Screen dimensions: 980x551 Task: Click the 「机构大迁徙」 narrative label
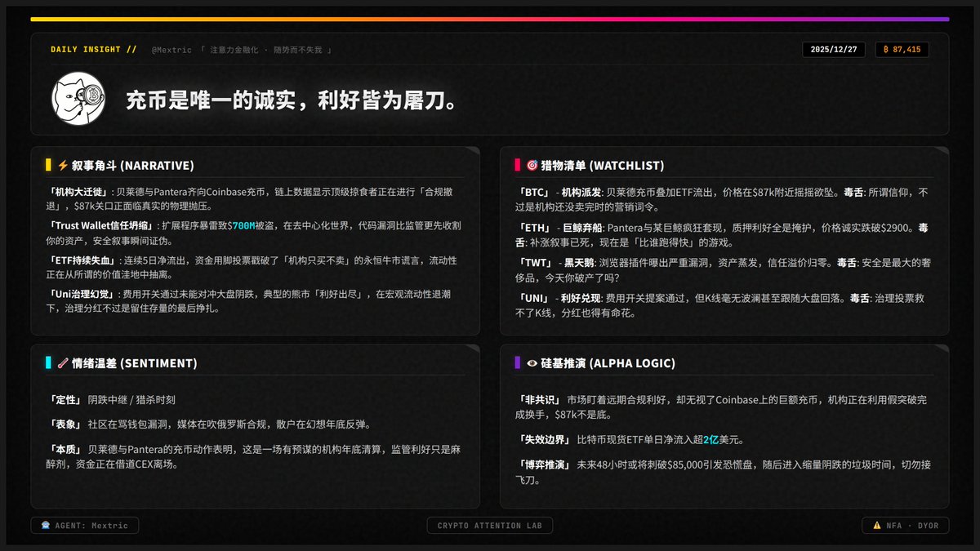(x=81, y=193)
